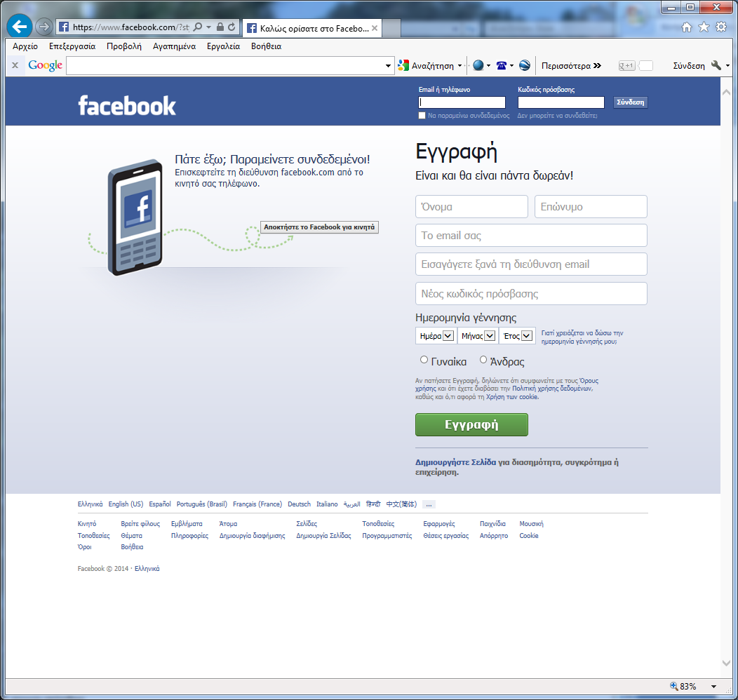This screenshot has height=700, width=738.
Task: Click the telephone icon in Google toolbar
Action: pyautogui.click(x=502, y=65)
